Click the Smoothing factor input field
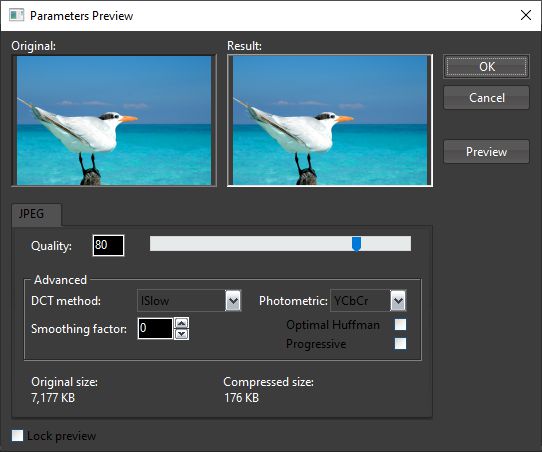 155,328
